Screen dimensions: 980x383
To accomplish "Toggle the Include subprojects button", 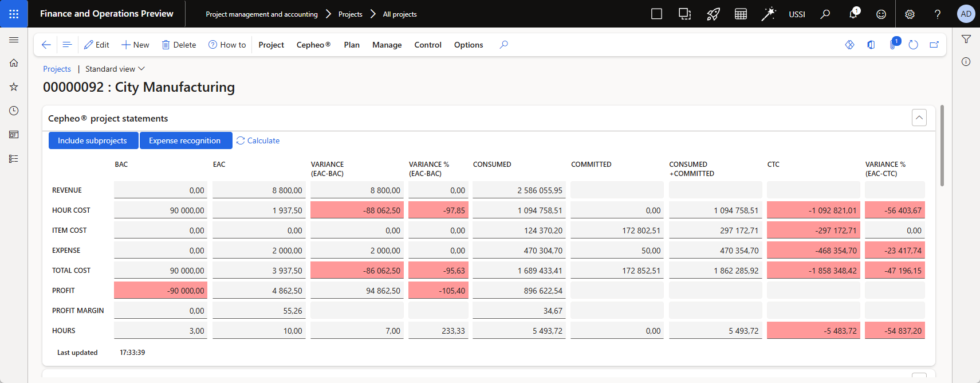I will 93,140.
